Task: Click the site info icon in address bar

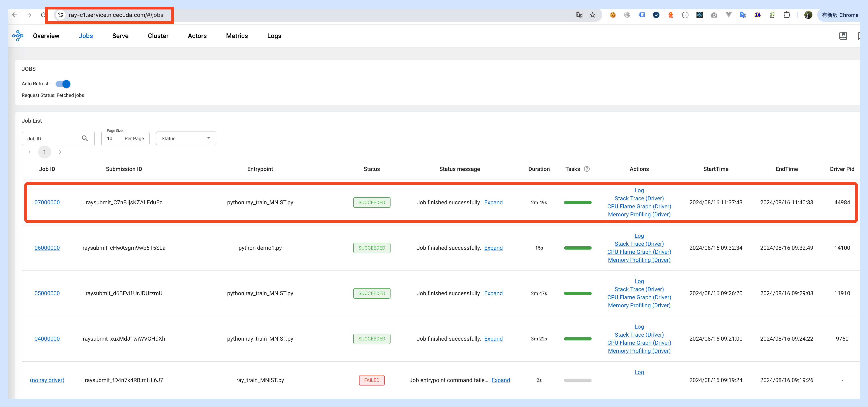Action: [x=61, y=15]
